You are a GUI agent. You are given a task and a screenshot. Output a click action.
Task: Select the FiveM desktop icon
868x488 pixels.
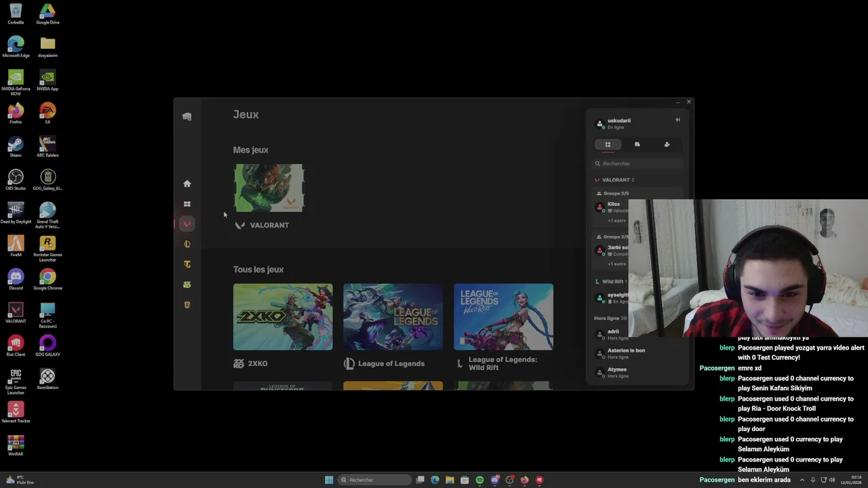coord(16,247)
